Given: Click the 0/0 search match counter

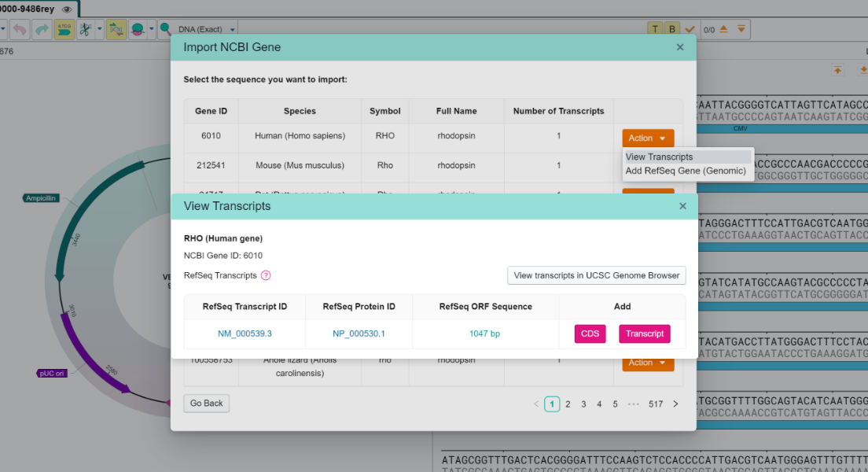Looking at the screenshot, I should point(708,30).
